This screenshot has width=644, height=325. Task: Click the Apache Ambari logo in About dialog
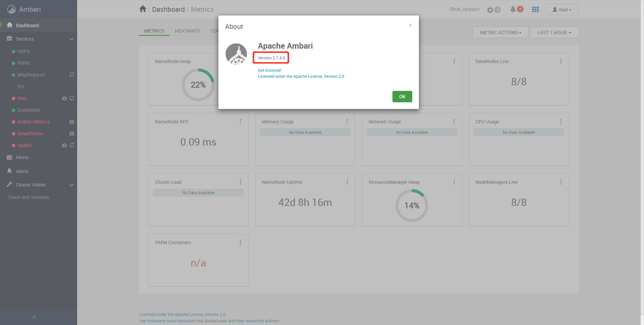(236, 54)
